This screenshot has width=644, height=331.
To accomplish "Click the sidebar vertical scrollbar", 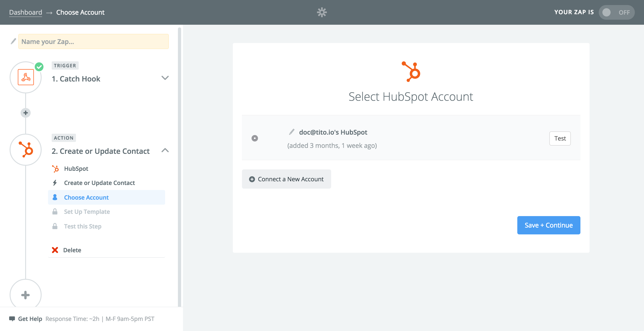I will [x=179, y=167].
